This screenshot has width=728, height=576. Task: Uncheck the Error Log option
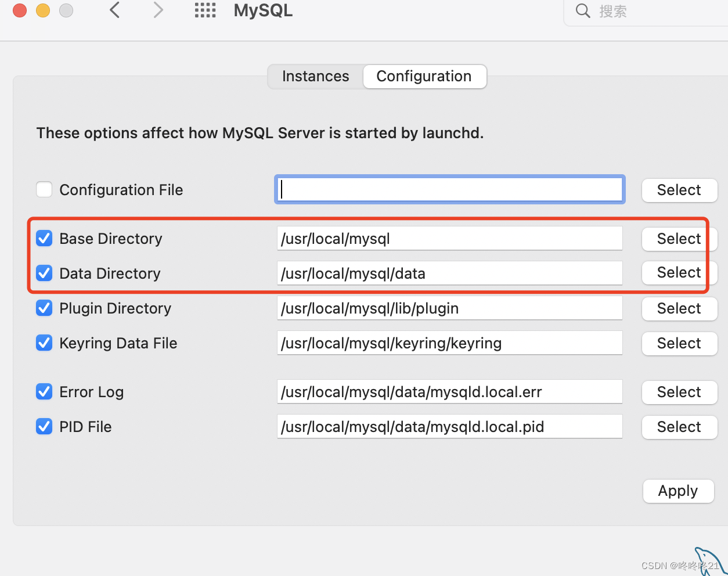point(44,391)
